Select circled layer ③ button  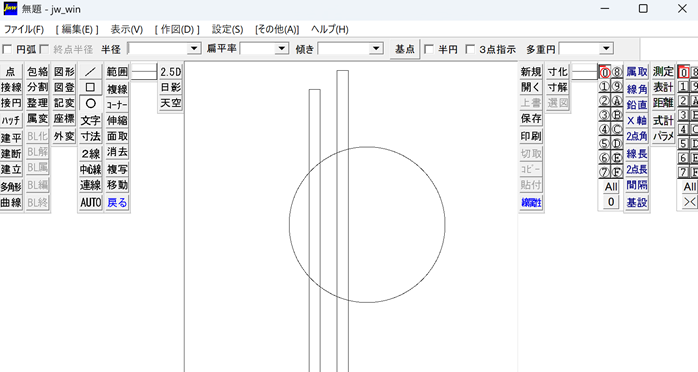[x=604, y=115]
